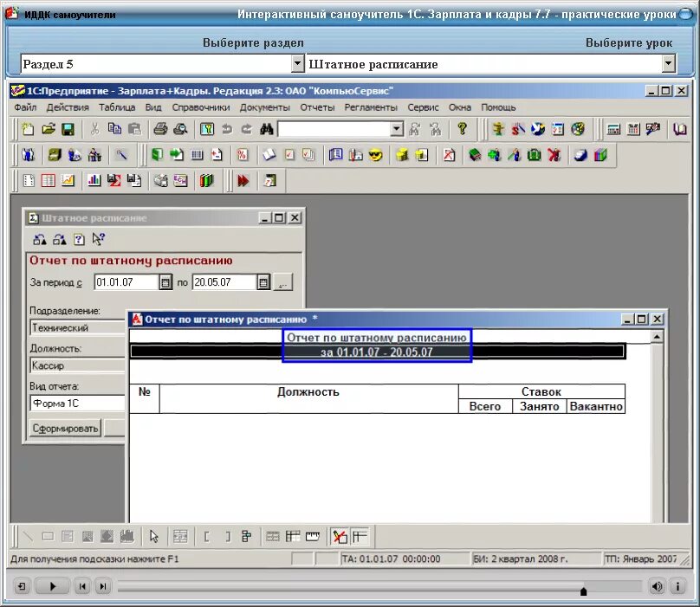Click the Save floppy disk icon

click(x=68, y=129)
